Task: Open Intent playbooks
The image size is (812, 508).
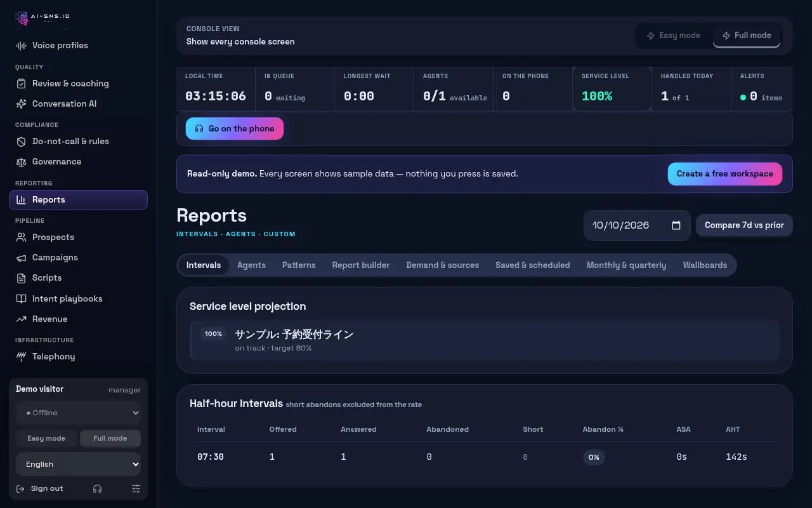Action: (78, 299)
